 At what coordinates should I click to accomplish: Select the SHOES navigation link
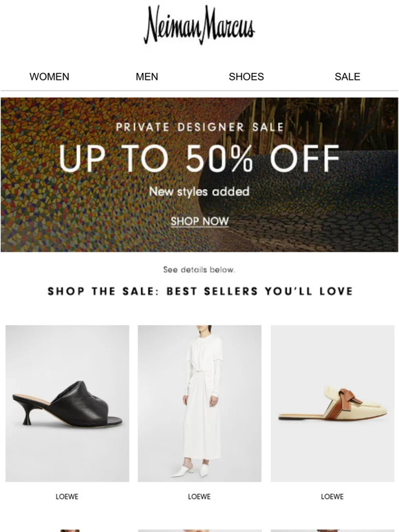pos(246,77)
